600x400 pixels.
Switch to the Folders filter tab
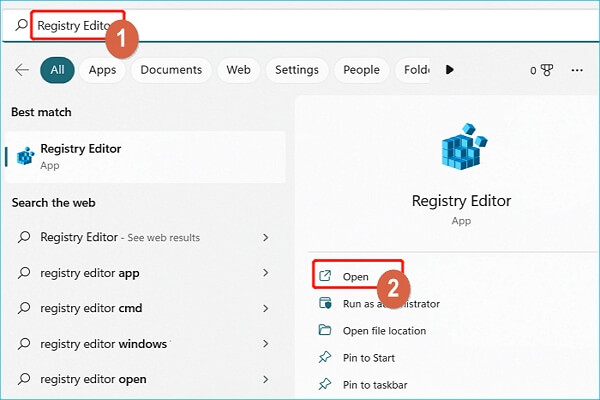pos(413,70)
